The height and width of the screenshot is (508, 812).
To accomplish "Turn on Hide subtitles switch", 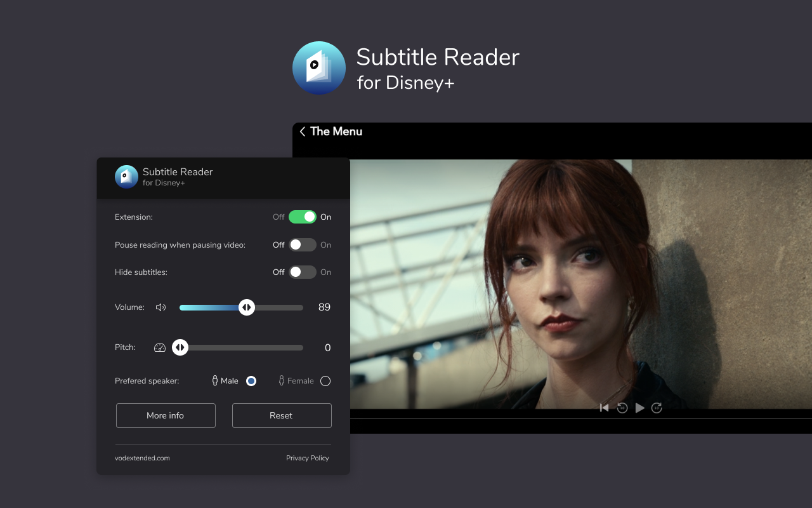I will coord(303,272).
